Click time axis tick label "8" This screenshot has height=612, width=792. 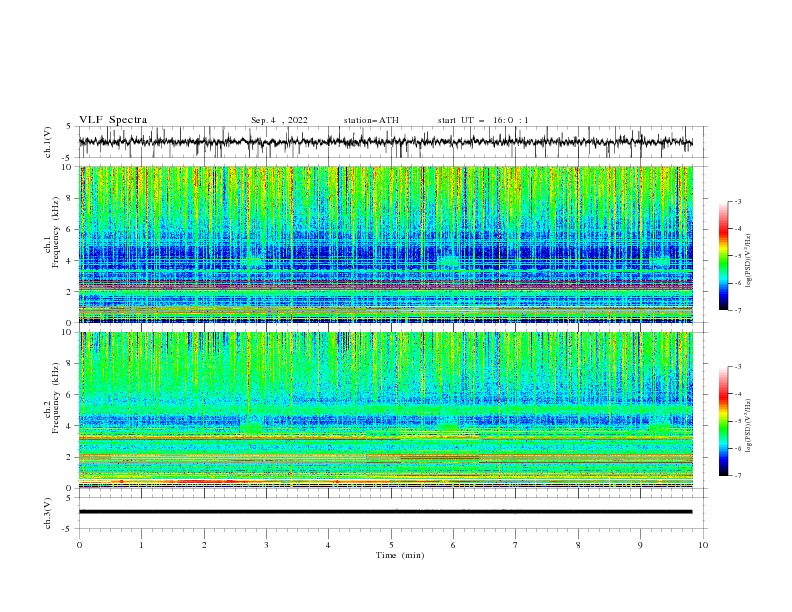coord(578,545)
